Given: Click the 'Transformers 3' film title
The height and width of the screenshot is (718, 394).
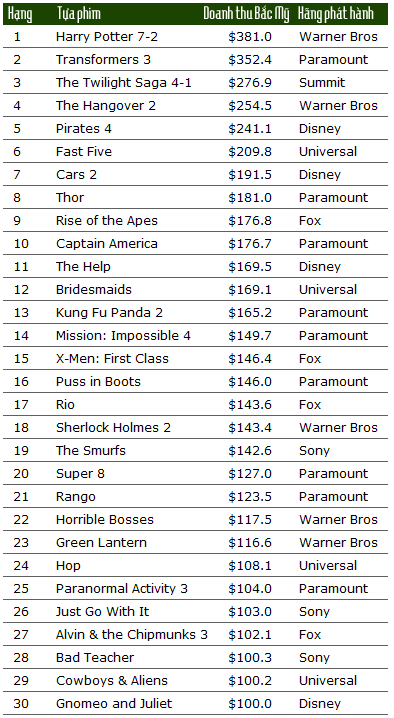Looking at the screenshot, I should click(103, 60).
